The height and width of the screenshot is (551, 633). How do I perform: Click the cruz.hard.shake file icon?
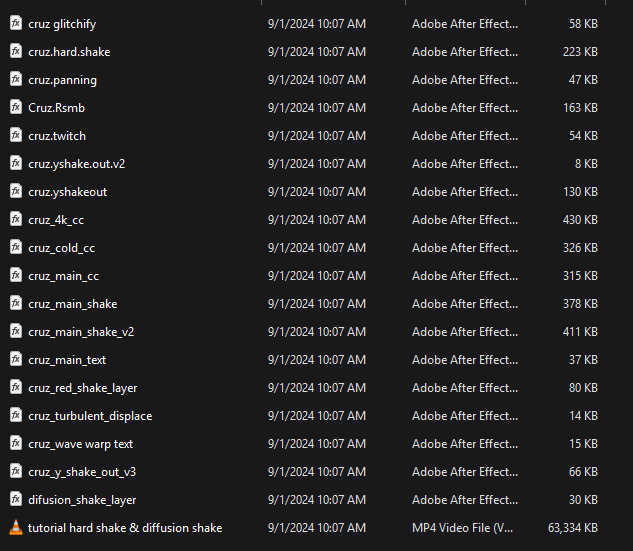click(15, 51)
